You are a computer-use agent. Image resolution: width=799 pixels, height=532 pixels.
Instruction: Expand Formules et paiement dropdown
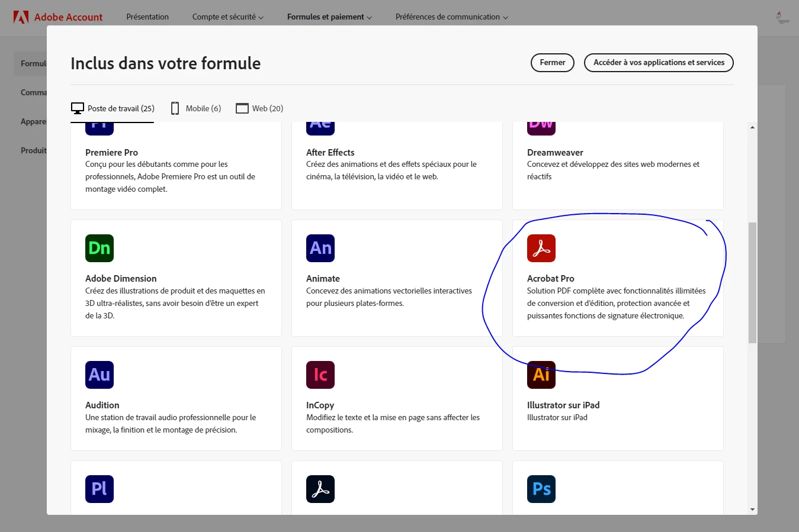tap(329, 17)
